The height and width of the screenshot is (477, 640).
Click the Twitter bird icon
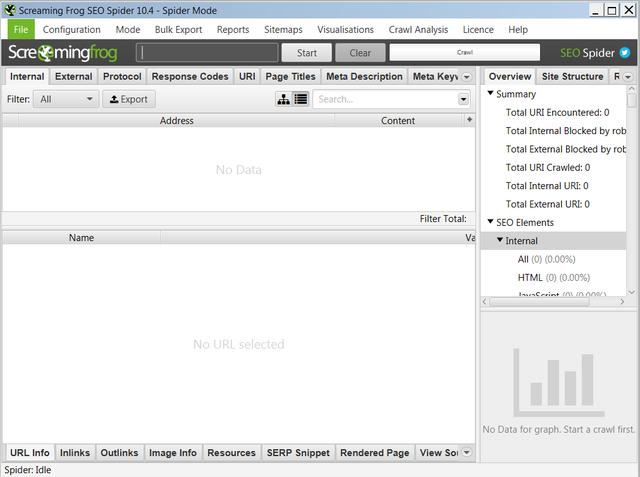coord(625,53)
